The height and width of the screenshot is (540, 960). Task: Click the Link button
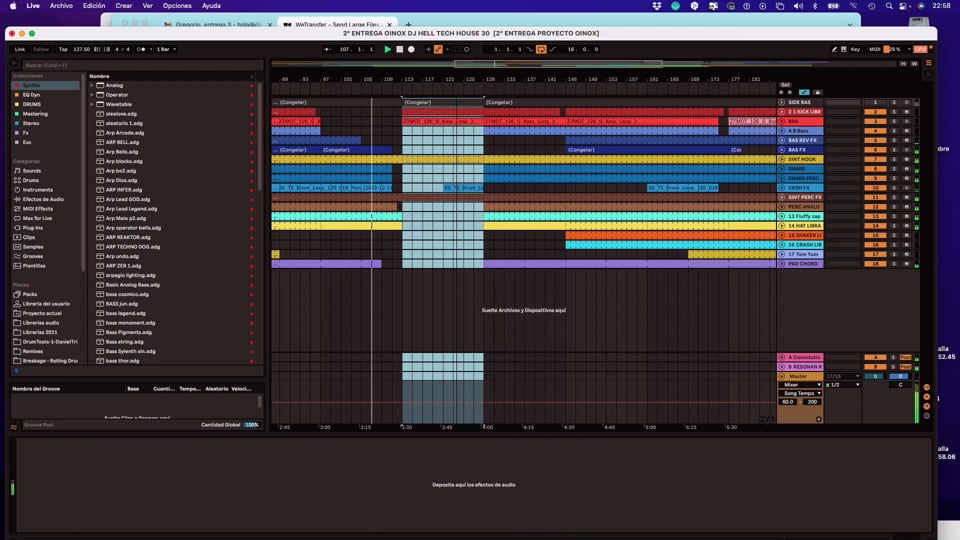coord(20,49)
